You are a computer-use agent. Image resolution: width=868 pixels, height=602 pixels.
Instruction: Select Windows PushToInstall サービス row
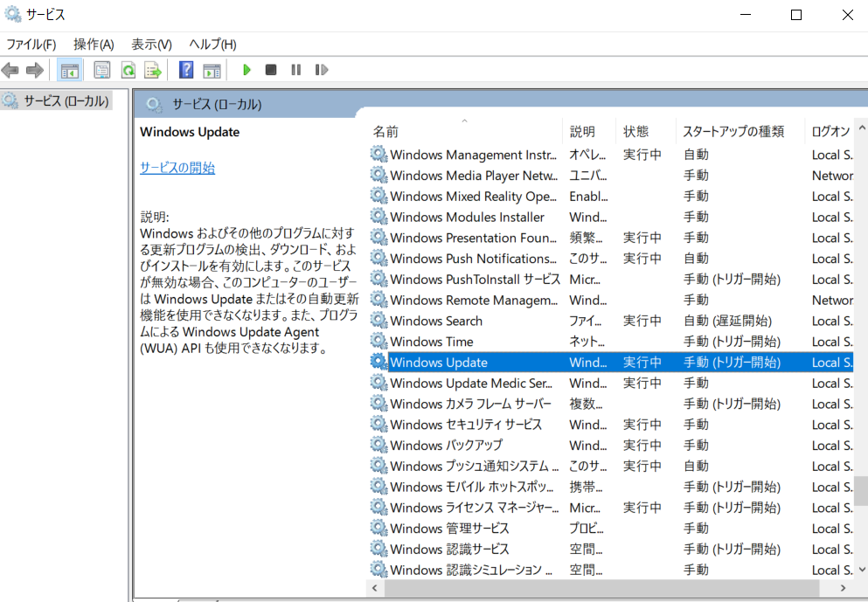click(611, 279)
